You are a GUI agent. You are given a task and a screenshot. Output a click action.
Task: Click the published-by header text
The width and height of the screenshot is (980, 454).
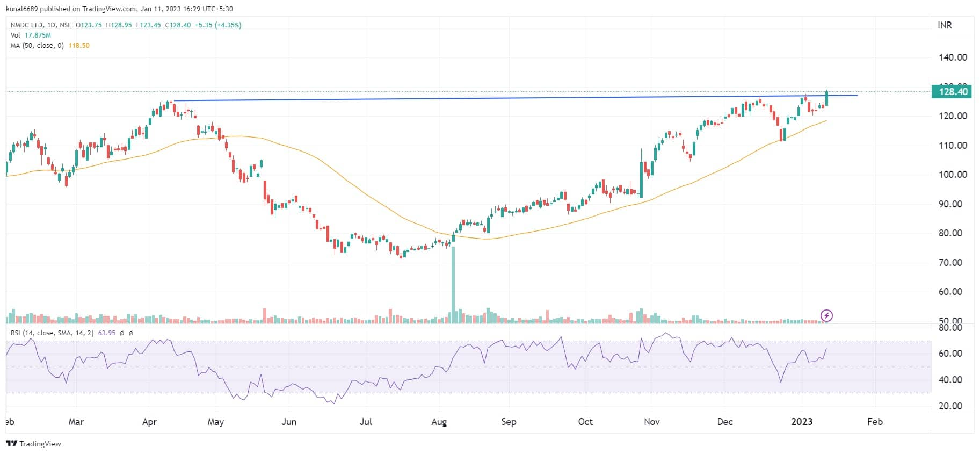(x=119, y=9)
